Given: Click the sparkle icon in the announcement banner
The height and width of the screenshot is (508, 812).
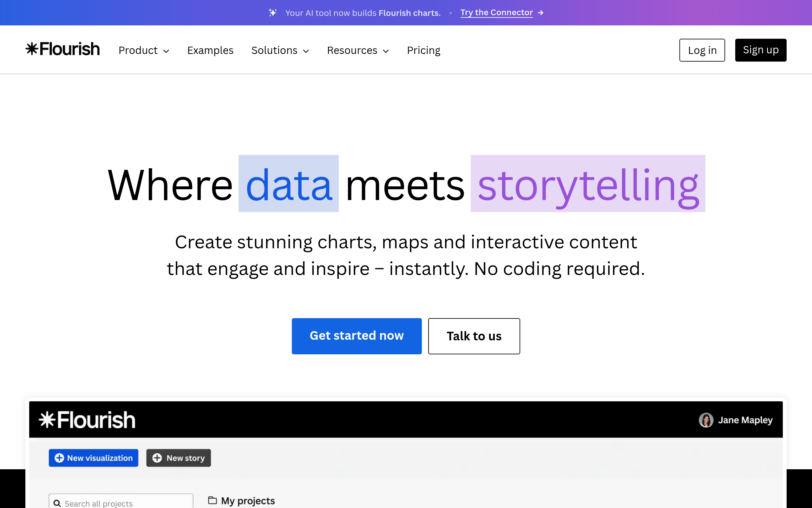Looking at the screenshot, I should click(x=273, y=13).
